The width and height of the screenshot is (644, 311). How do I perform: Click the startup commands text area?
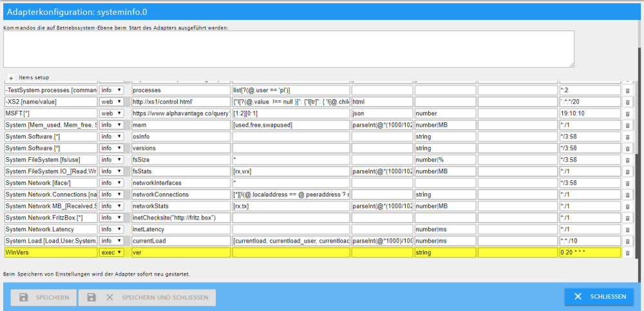point(289,49)
